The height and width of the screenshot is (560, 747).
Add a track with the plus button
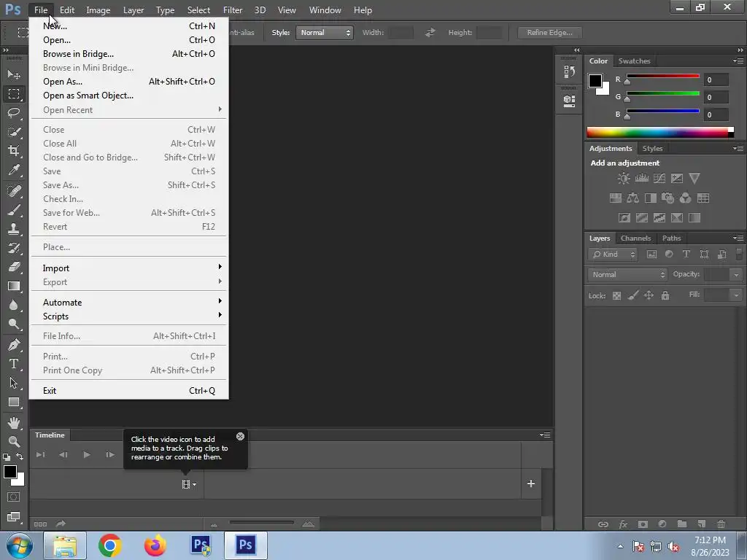click(531, 484)
